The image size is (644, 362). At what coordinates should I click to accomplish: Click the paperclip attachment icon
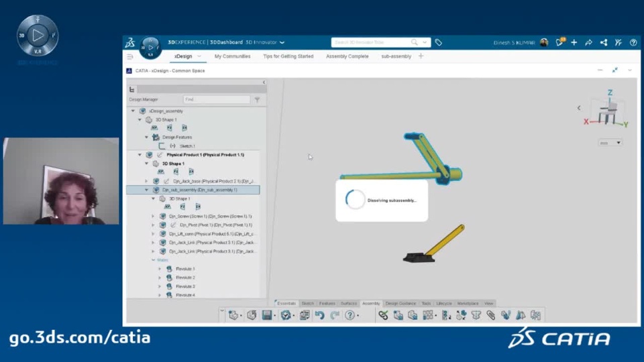[x=491, y=315]
